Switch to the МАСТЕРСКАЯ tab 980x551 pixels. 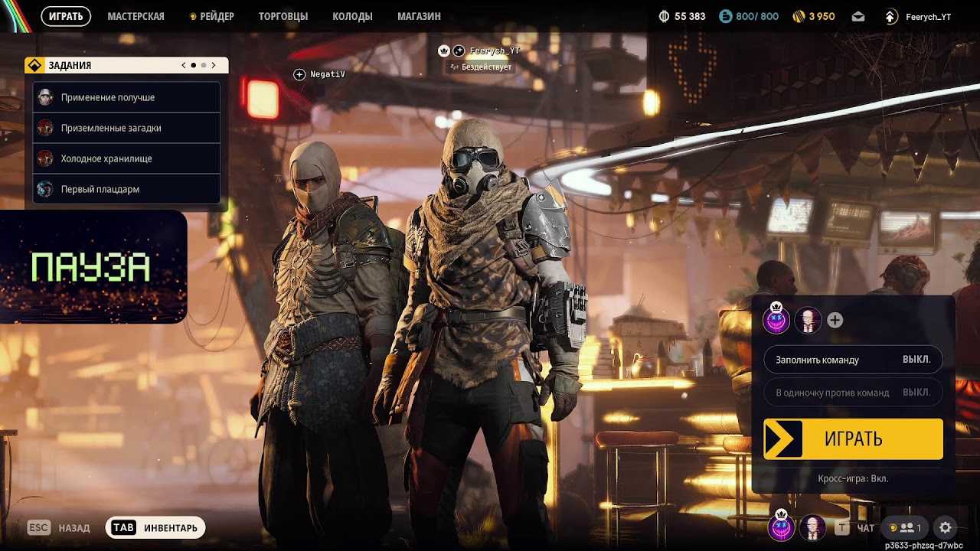(136, 16)
